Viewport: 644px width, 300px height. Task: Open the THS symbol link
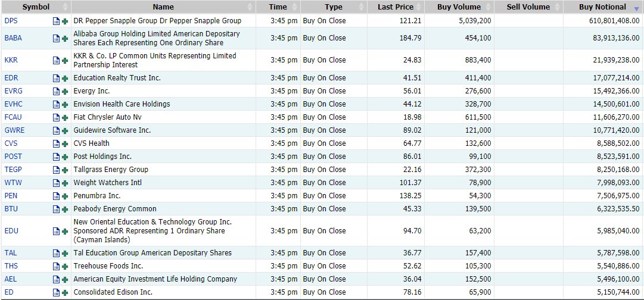point(11,266)
